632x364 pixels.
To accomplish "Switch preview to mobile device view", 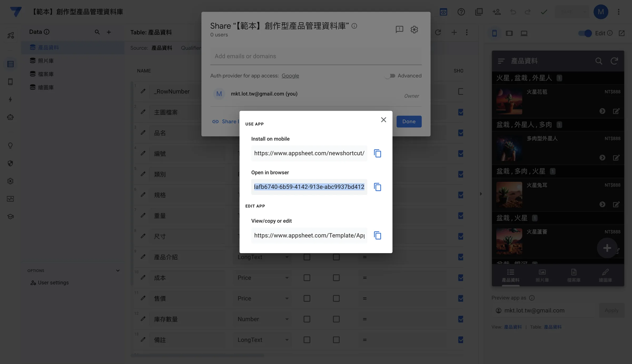I will point(495,33).
